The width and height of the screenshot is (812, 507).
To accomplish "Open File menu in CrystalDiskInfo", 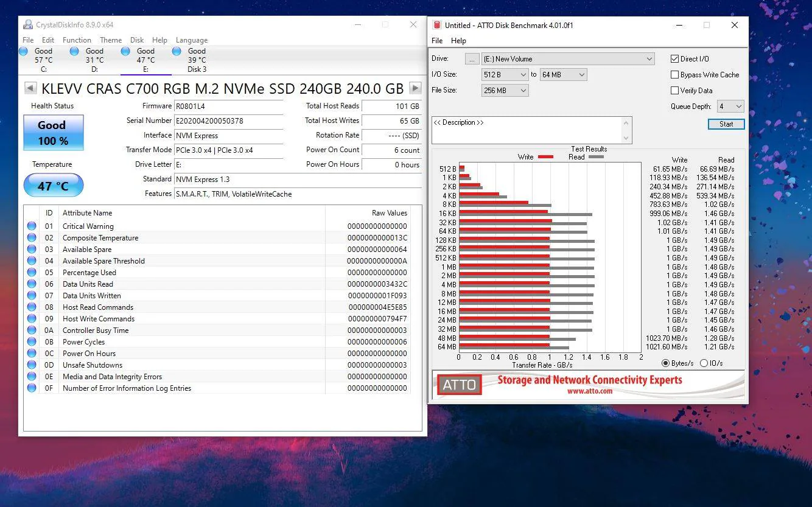I will click(x=28, y=40).
